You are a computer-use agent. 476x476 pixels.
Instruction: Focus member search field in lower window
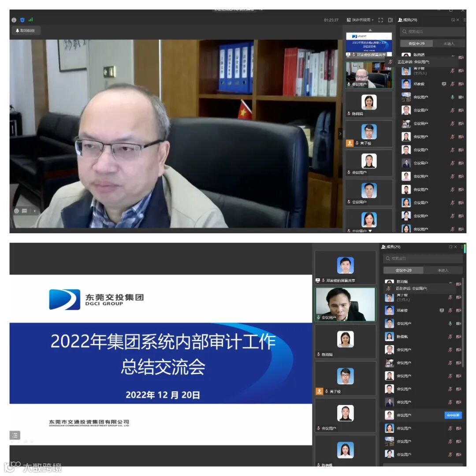point(423,258)
